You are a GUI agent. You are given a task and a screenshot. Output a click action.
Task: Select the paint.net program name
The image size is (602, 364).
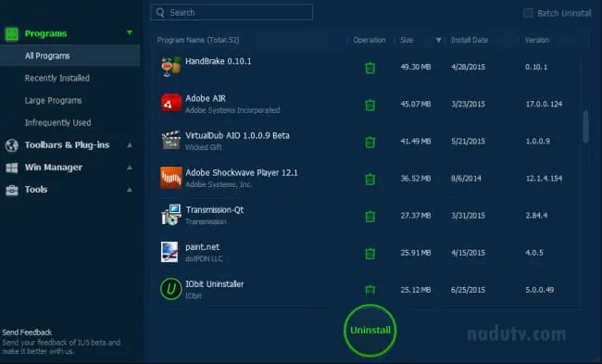click(x=202, y=247)
